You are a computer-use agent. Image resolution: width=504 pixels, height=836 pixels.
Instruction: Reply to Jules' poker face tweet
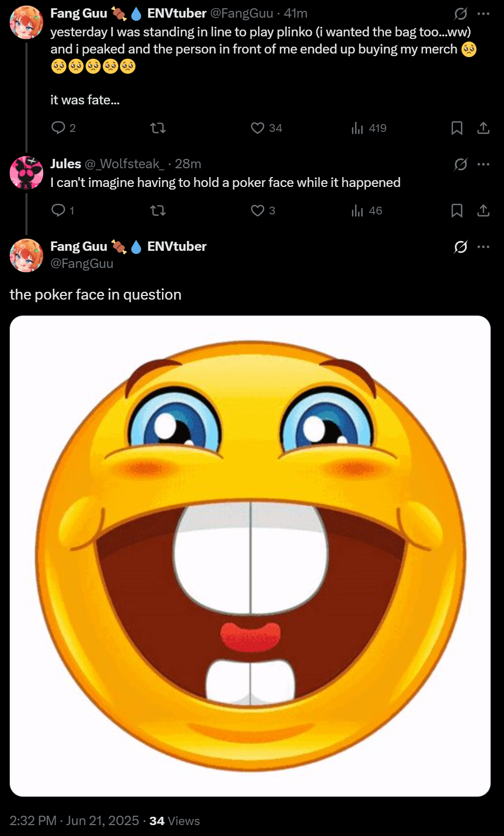[58, 210]
